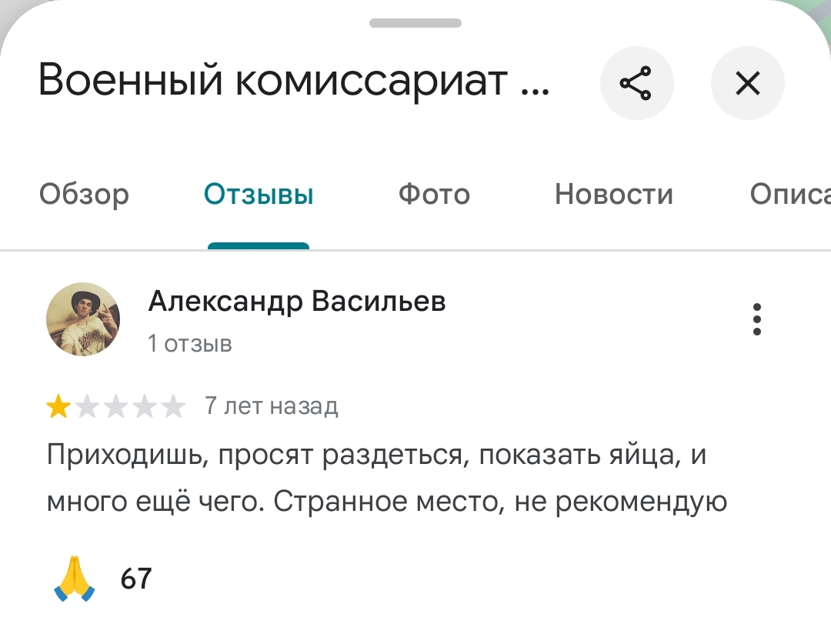Viewport: 831px width, 644px height.
Task: Go to the Новости tab
Action: click(x=613, y=195)
